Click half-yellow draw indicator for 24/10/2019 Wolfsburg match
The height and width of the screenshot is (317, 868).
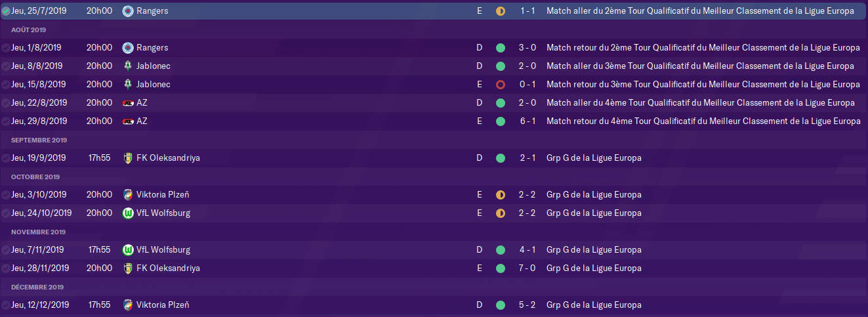tap(501, 213)
